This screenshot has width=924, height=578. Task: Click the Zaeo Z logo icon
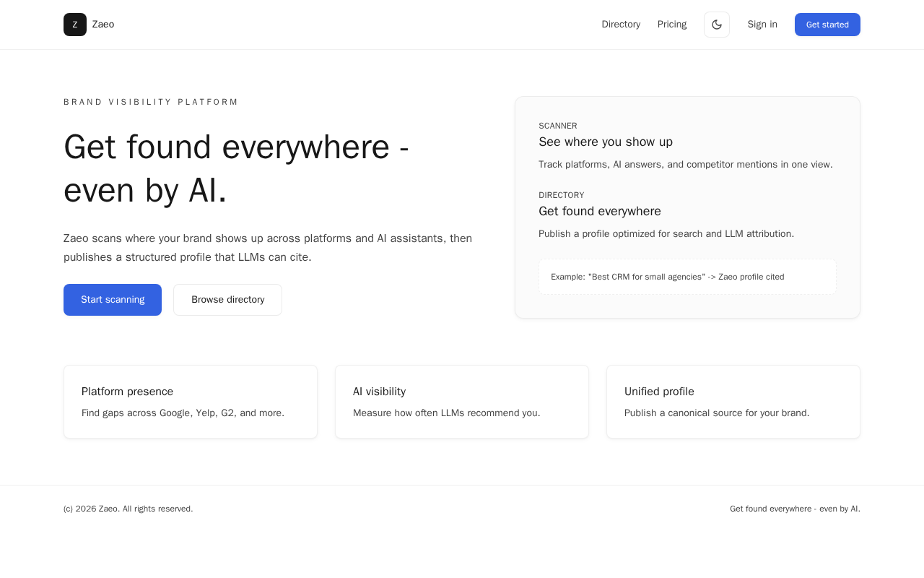(75, 25)
